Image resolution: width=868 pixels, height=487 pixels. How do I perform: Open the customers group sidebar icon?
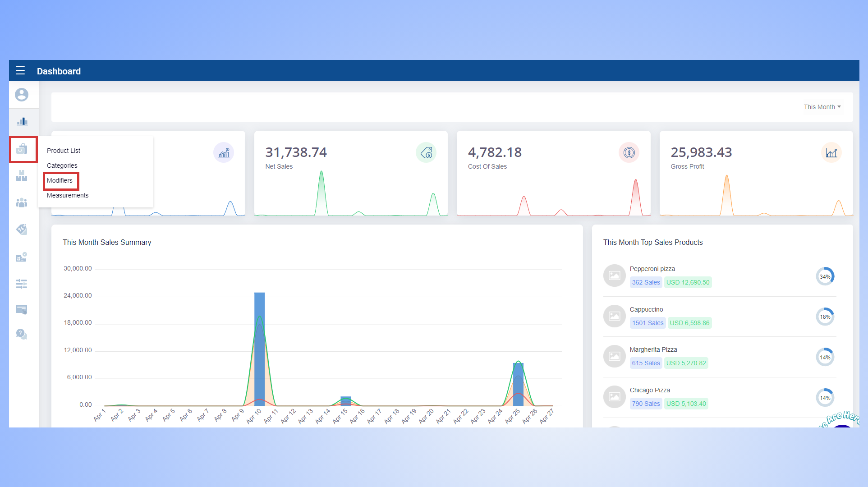pos(22,203)
